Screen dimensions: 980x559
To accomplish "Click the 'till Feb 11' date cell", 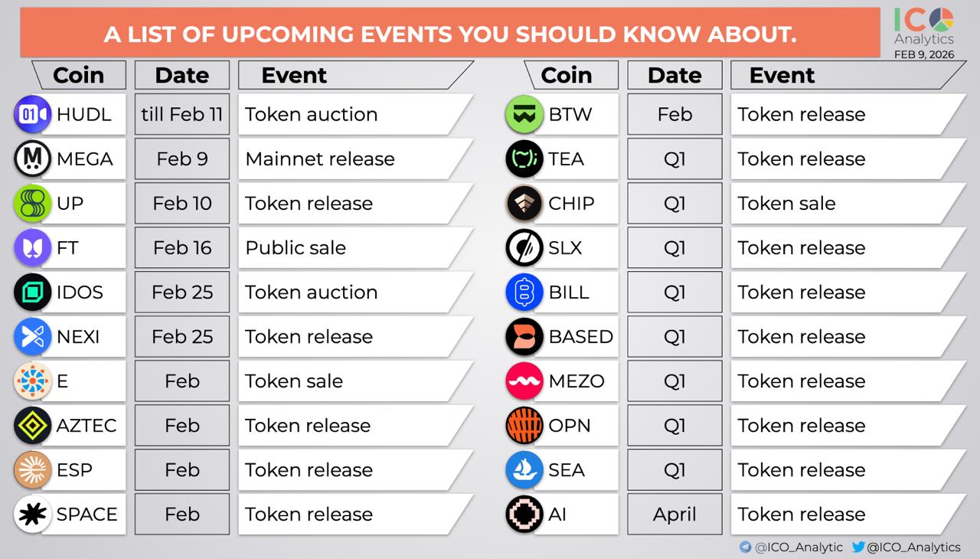I will 182,115.
